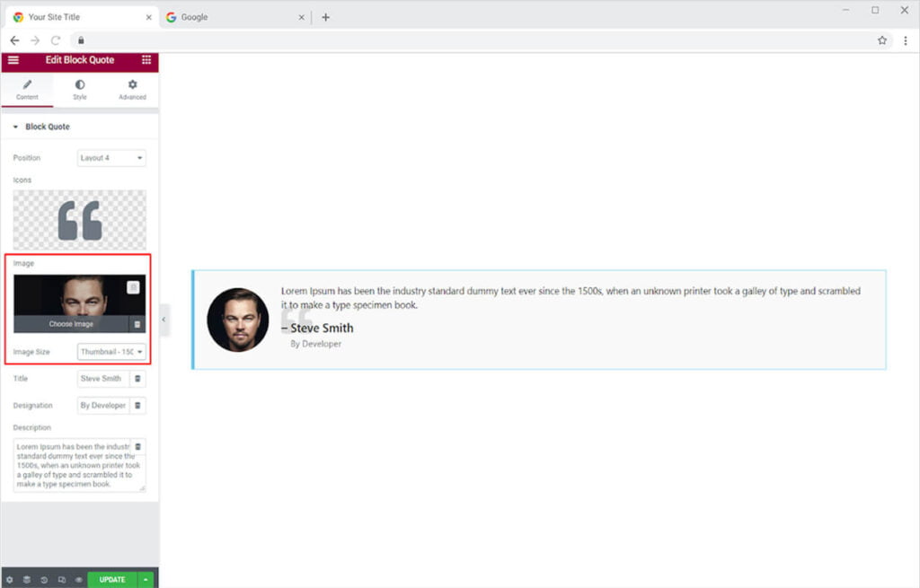Open the History icon in bottom bar
The height and width of the screenshot is (588, 920).
pyautogui.click(x=44, y=580)
